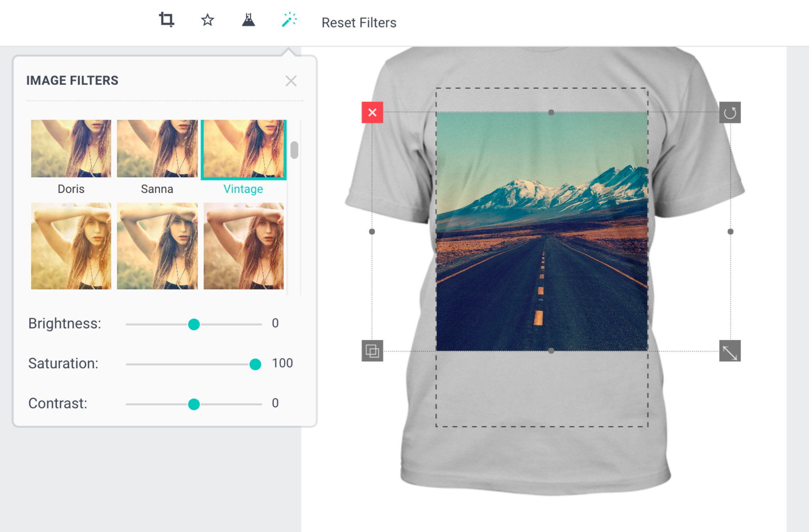809x532 pixels.
Task: Delete the image with the red X
Action: point(372,113)
